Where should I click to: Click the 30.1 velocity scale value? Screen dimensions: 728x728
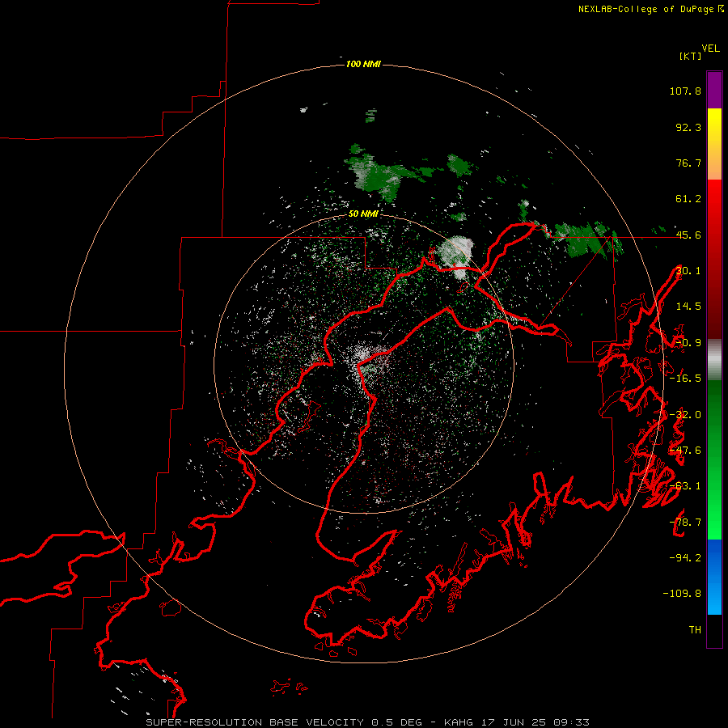coord(688,271)
